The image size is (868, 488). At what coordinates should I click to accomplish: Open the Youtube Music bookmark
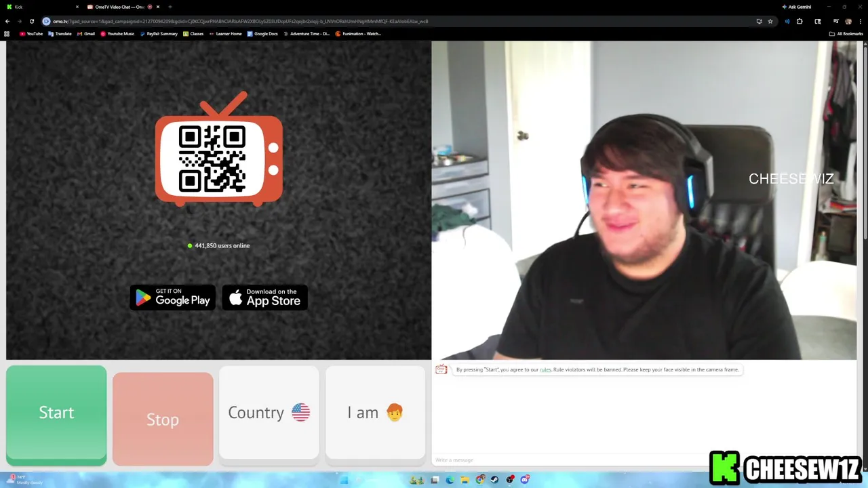[117, 34]
